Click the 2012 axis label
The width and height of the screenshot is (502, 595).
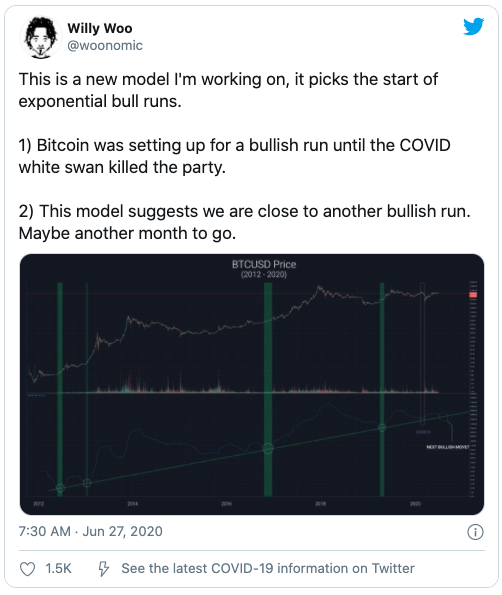[39, 504]
